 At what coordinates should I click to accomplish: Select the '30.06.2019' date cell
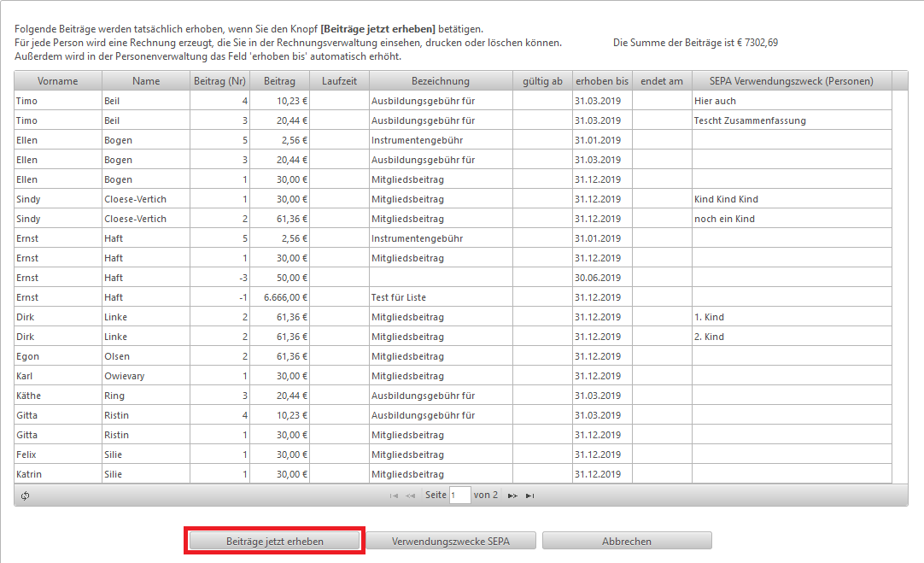point(602,278)
